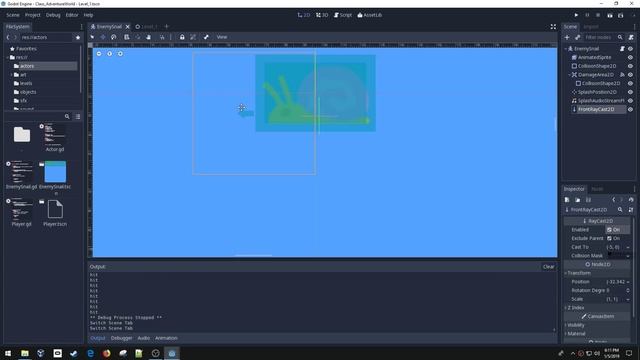Toggle visibility of first CollisionShape2D
640x360 pixels.
pos(631,66)
